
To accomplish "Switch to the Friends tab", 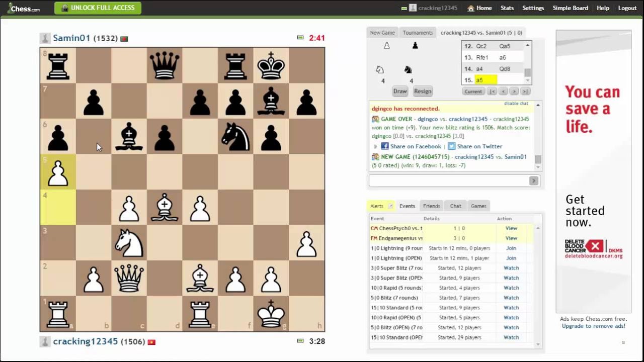I will point(431,206).
